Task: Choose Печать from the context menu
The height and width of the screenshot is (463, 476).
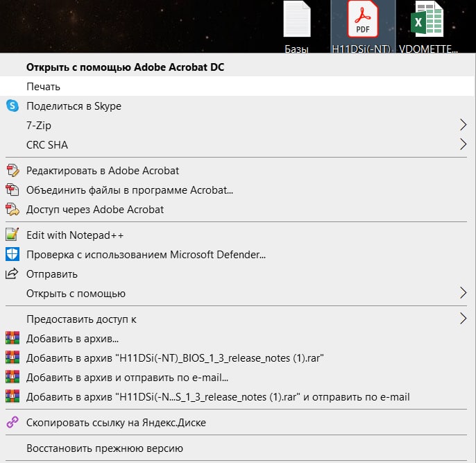Action: [x=237, y=87]
